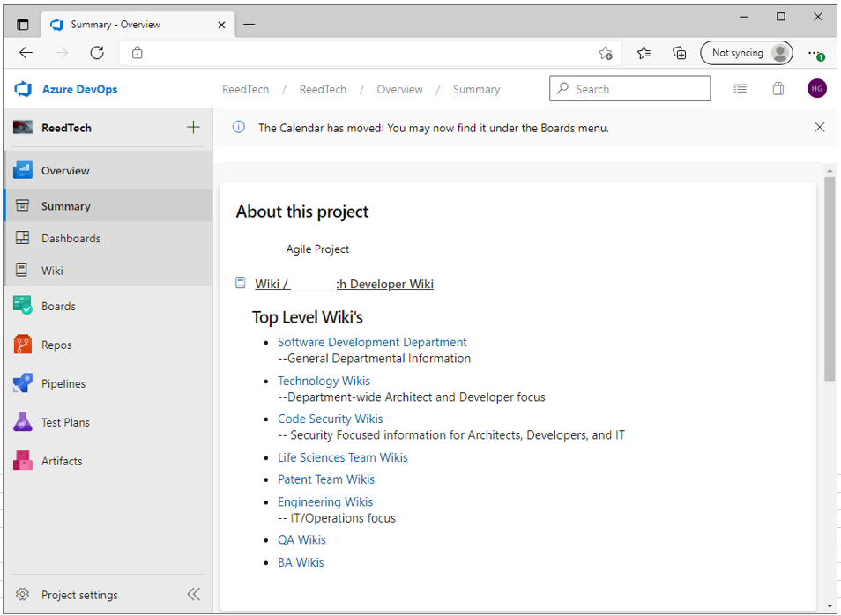Collapse the sidebar with double chevron
Screen dimensions: 841x616
tap(194, 594)
